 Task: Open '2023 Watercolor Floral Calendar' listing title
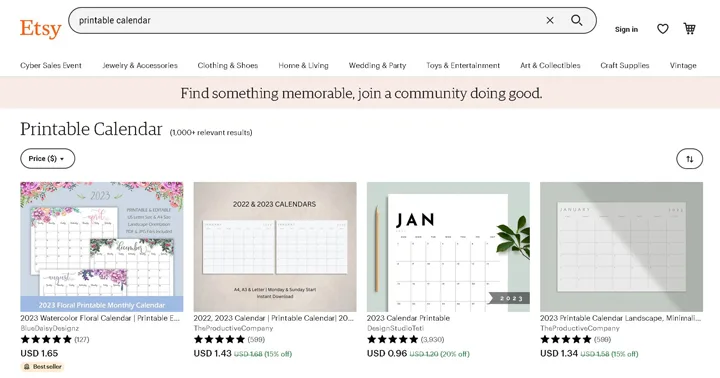coord(100,318)
